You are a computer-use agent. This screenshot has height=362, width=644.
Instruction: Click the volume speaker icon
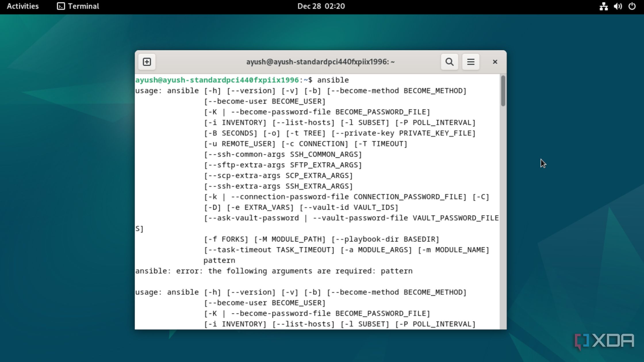(x=618, y=6)
